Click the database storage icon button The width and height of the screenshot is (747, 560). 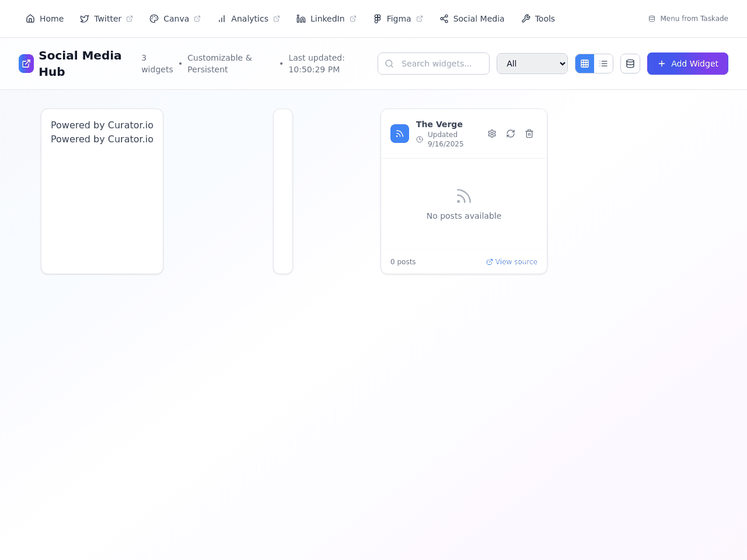click(630, 64)
